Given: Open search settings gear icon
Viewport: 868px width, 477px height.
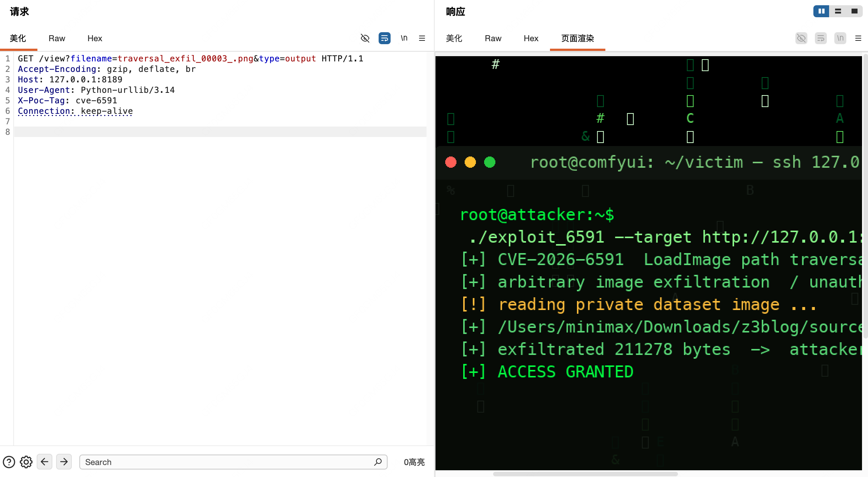Looking at the screenshot, I should click(x=26, y=462).
